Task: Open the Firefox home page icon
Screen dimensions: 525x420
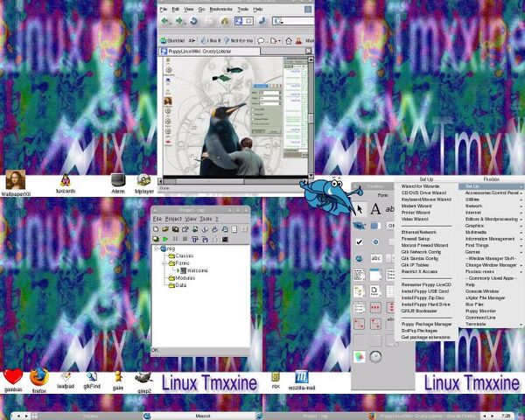Action: [x=225, y=21]
